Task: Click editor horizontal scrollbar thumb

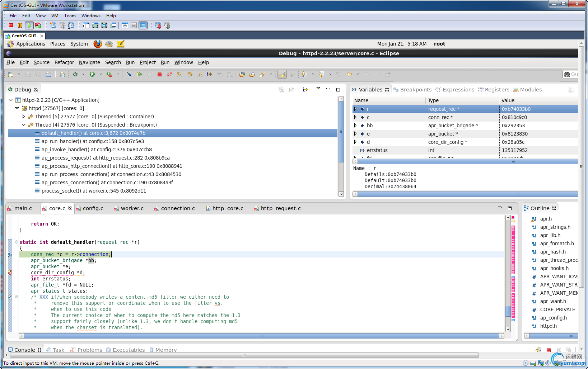Action: [261, 336]
